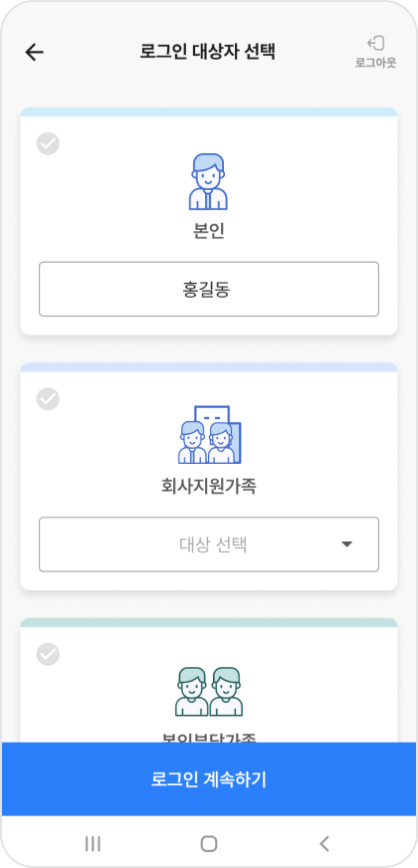Image resolution: width=418 pixels, height=868 pixels.
Task: Click the 로그인 대상자 선택 page title
Action: [x=208, y=52]
